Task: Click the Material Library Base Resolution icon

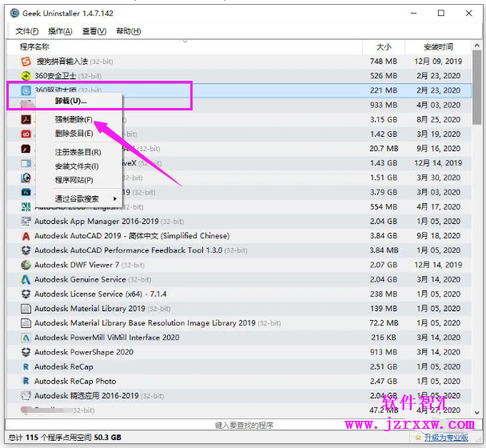Action: [x=26, y=323]
